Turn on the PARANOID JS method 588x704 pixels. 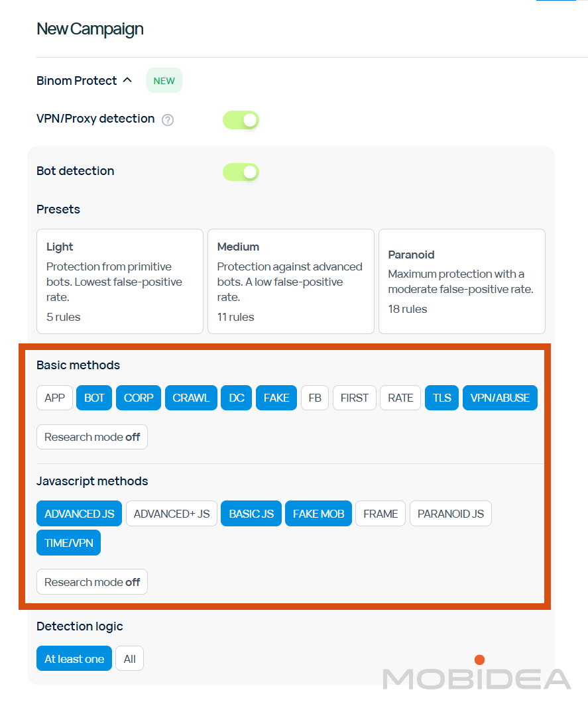(451, 514)
